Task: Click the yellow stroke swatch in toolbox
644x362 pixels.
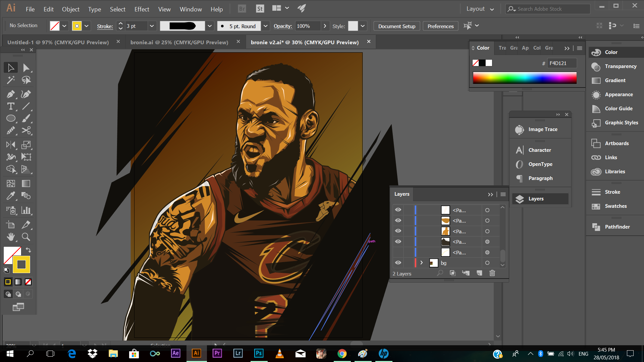Action: pyautogui.click(x=21, y=264)
